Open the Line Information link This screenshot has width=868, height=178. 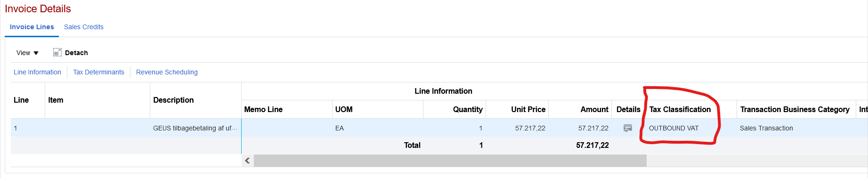click(x=37, y=72)
